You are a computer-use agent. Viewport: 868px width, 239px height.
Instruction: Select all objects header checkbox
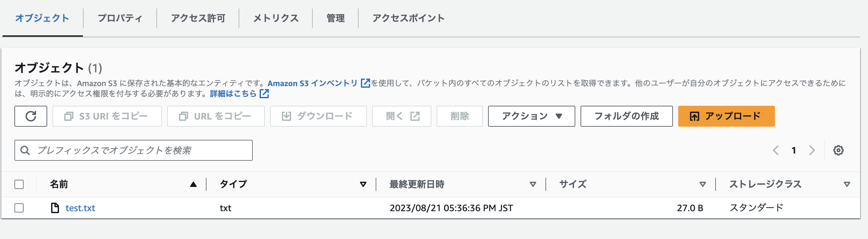coord(19,184)
